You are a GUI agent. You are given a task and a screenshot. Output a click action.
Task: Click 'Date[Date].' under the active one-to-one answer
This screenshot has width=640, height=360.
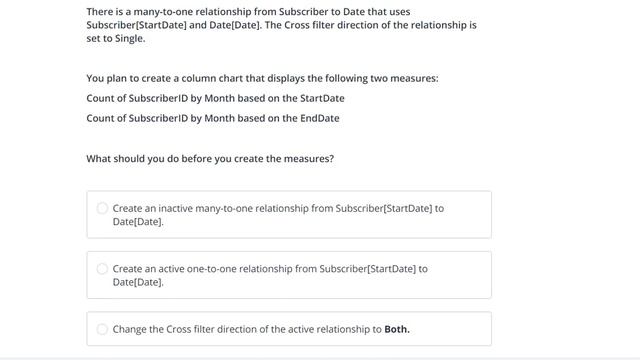(138, 282)
